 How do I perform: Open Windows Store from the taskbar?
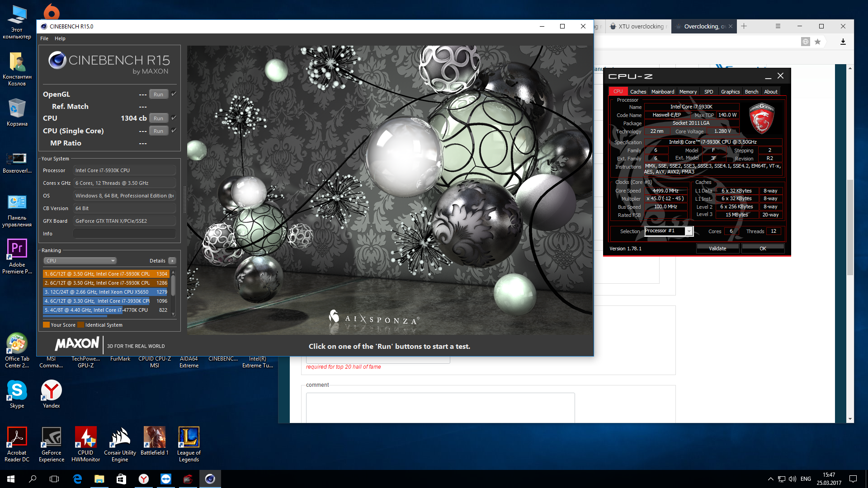point(121,479)
